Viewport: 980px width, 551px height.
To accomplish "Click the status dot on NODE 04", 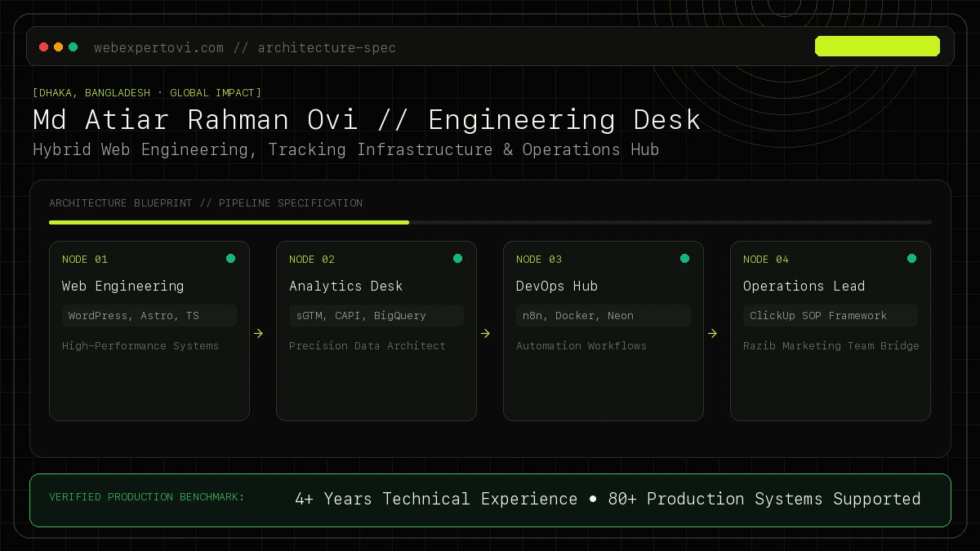I will click(x=911, y=259).
